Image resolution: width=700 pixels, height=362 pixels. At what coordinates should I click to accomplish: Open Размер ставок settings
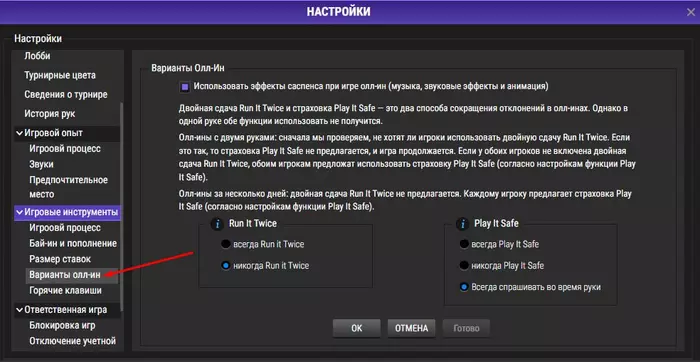[x=60, y=259]
